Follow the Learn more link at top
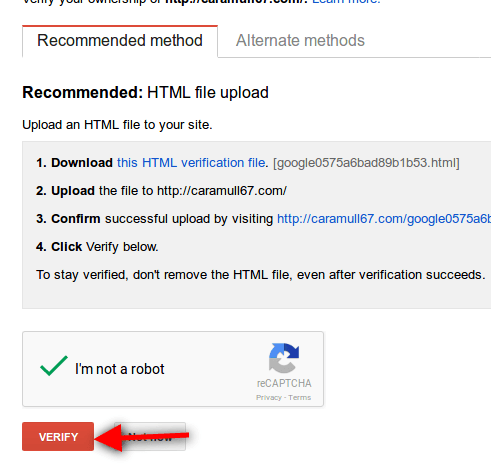This screenshot has width=491, height=474. tap(346, 2)
